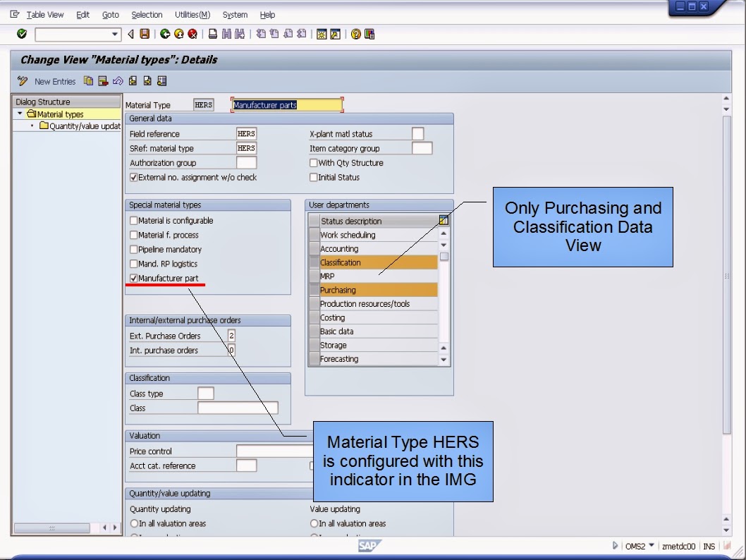746x560 pixels.
Task: Open the table settings icon in User departments
Action: click(444, 220)
